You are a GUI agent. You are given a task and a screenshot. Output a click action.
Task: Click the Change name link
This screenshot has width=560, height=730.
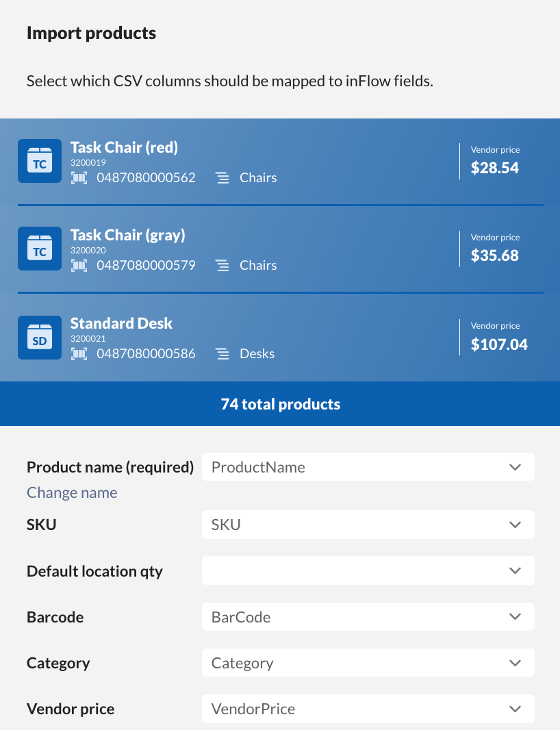tap(72, 493)
